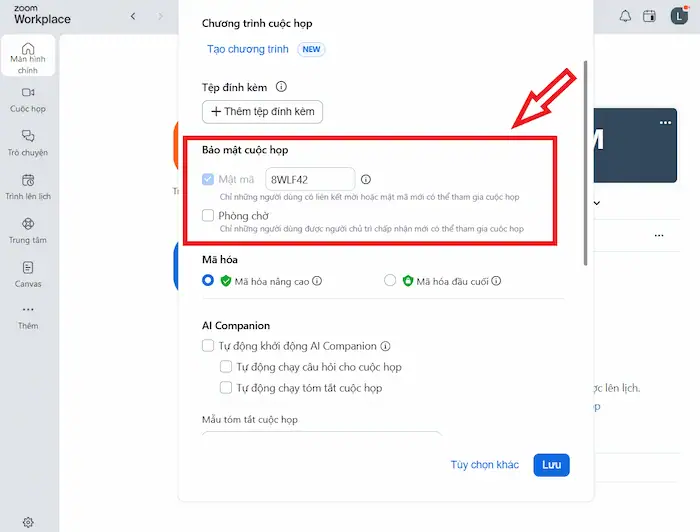Open Tùy chọn khác options

coord(485,465)
